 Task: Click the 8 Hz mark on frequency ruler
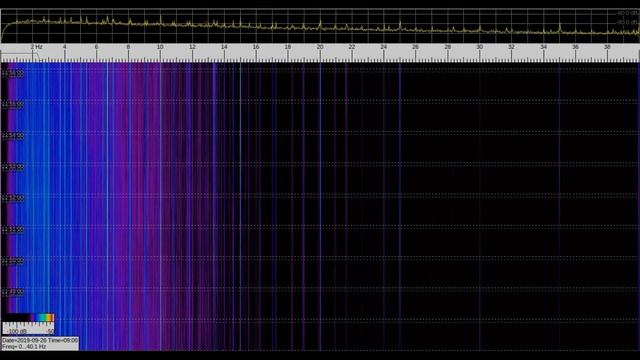128,47
